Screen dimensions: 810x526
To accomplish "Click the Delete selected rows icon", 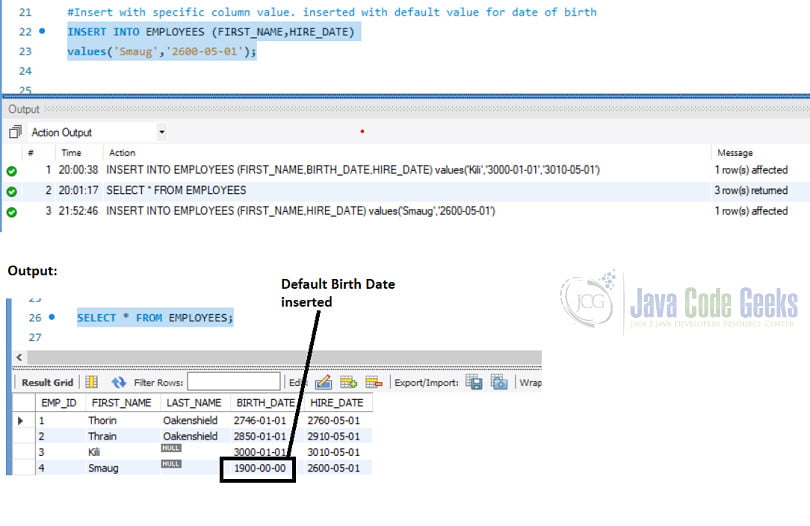I will [373, 382].
